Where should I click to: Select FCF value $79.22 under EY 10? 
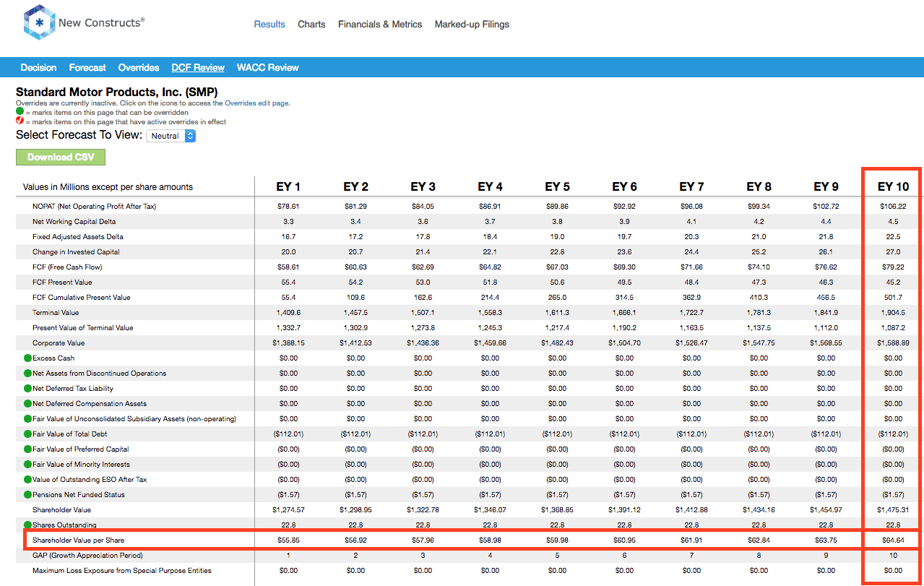(x=893, y=267)
